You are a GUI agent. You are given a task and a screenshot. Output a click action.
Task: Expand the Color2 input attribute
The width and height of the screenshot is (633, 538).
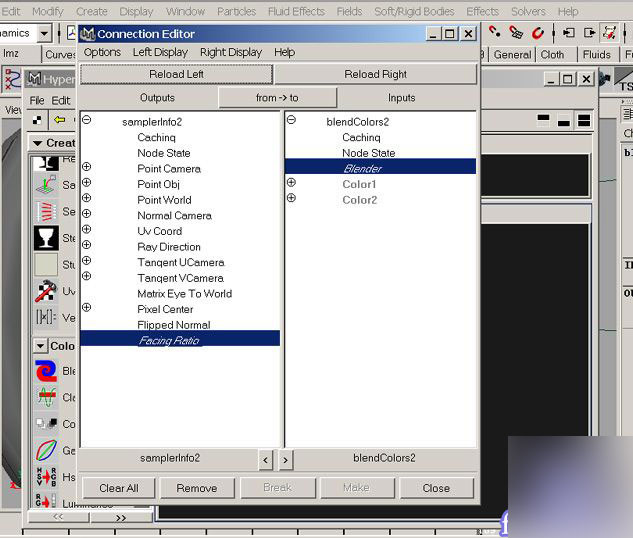291,198
